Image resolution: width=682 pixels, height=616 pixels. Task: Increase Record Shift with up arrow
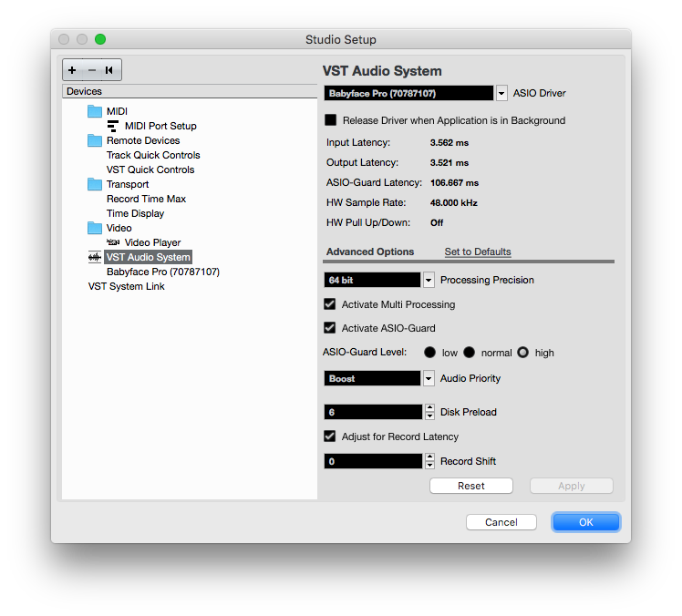coord(429,457)
